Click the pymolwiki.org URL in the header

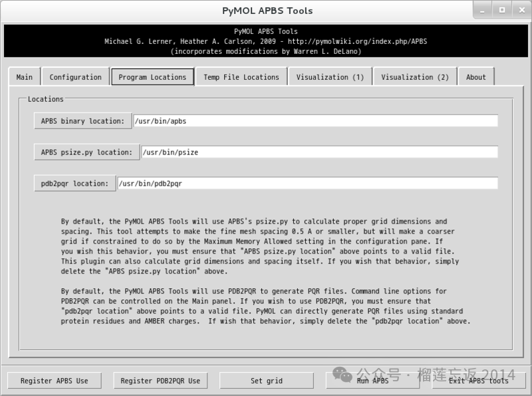point(357,41)
